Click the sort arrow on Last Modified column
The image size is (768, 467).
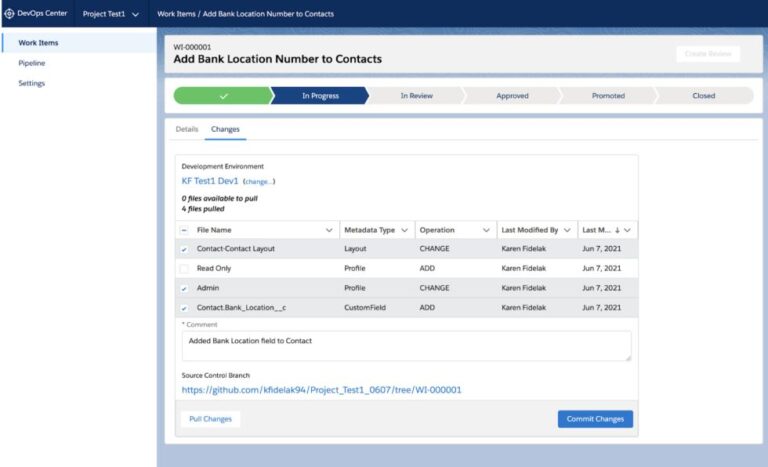[x=617, y=230]
